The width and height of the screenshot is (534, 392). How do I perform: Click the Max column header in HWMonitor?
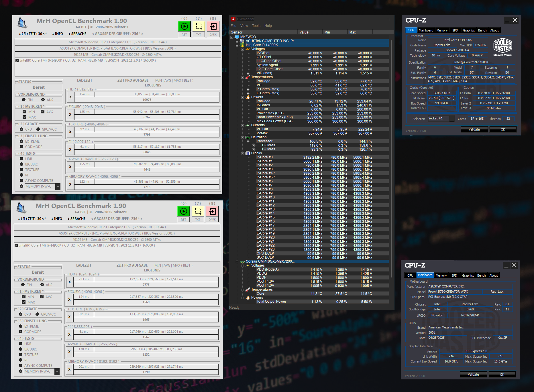(359, 32)
